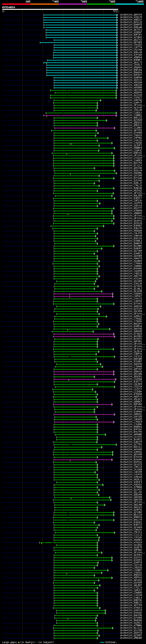Open hit UniRef100_B7J2L0
The width and height of the screenshot is (146, 644).
131,165
